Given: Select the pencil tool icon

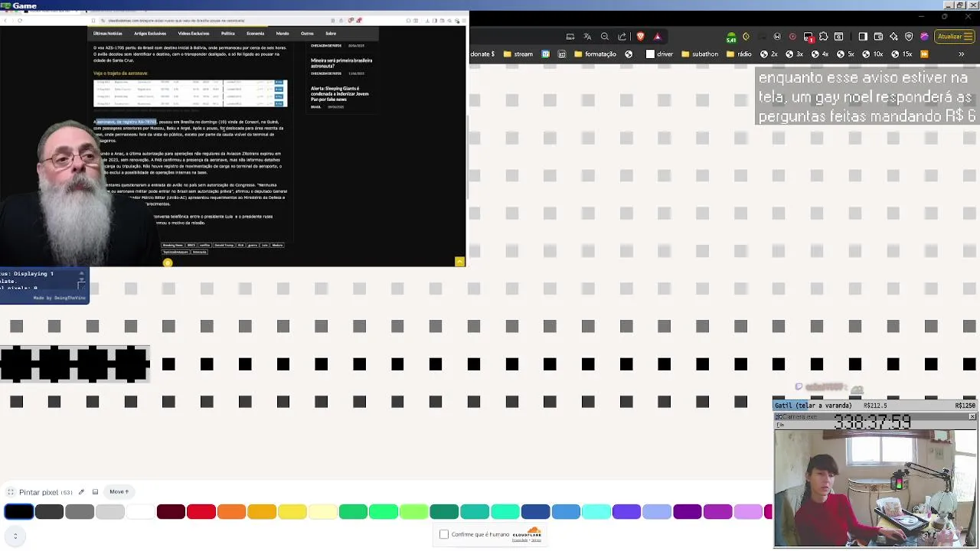Looking at the screenshot, I should click(81, 492).
